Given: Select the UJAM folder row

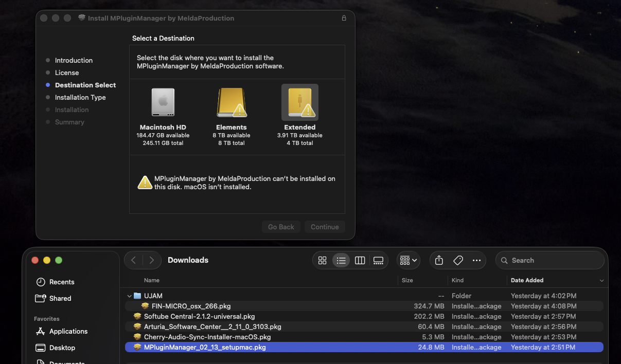Looking at the screenshot, I should pos(364,296).
